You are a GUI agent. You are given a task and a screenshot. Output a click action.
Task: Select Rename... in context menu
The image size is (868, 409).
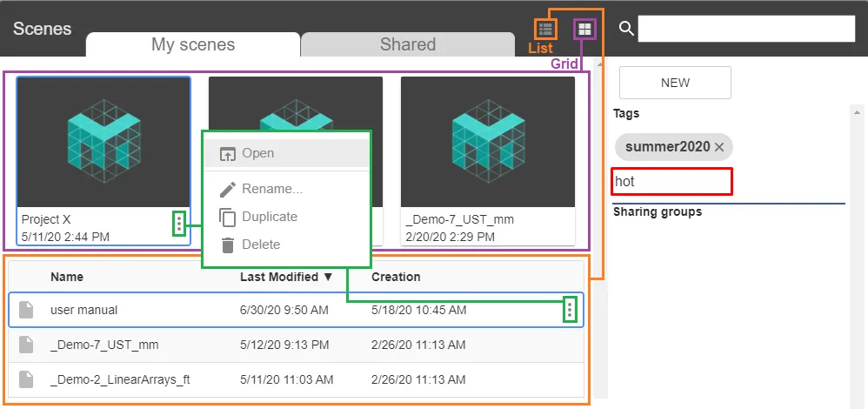[x=271, y=189]
